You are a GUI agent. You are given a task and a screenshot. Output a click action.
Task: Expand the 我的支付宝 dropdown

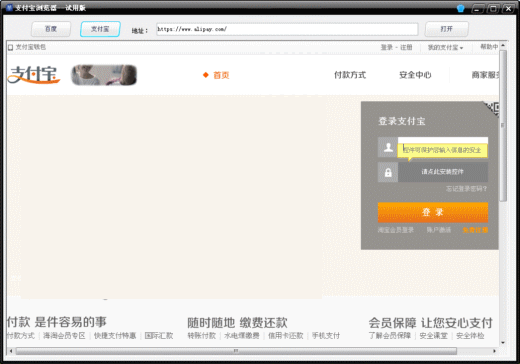click(445, 47)
